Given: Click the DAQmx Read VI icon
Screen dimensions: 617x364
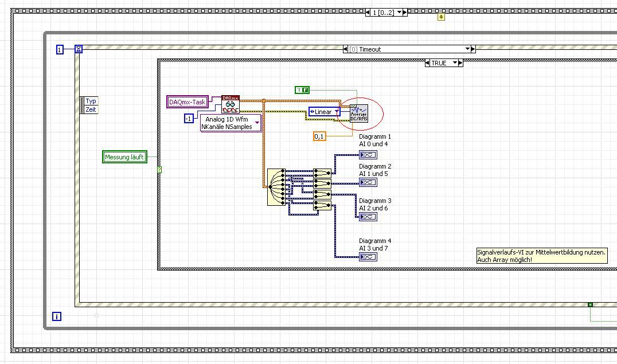Looking at the screenshot, I should pos(230,104).
